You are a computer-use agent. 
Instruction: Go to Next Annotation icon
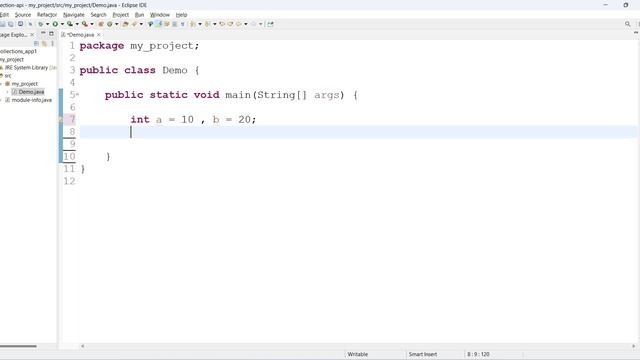point(192,24)
